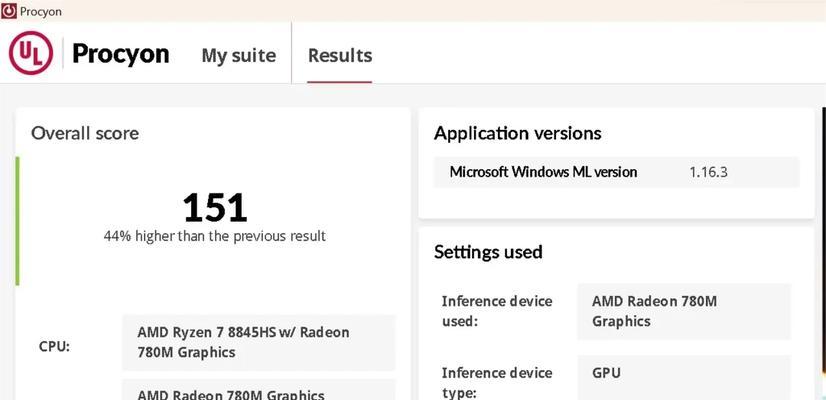Click the Settings used heading
The width and height of the screenshot is (826, 400).
[x=488, y=252]
